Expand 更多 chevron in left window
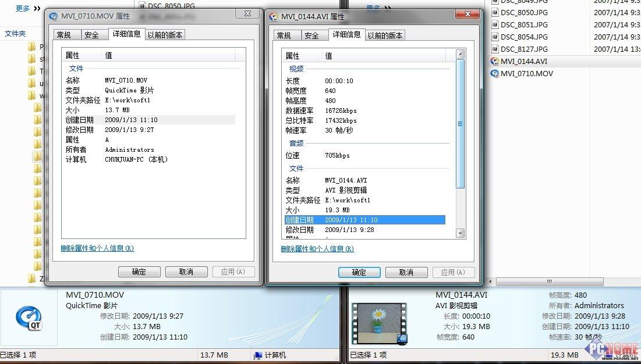 click(x=37, y=8)
